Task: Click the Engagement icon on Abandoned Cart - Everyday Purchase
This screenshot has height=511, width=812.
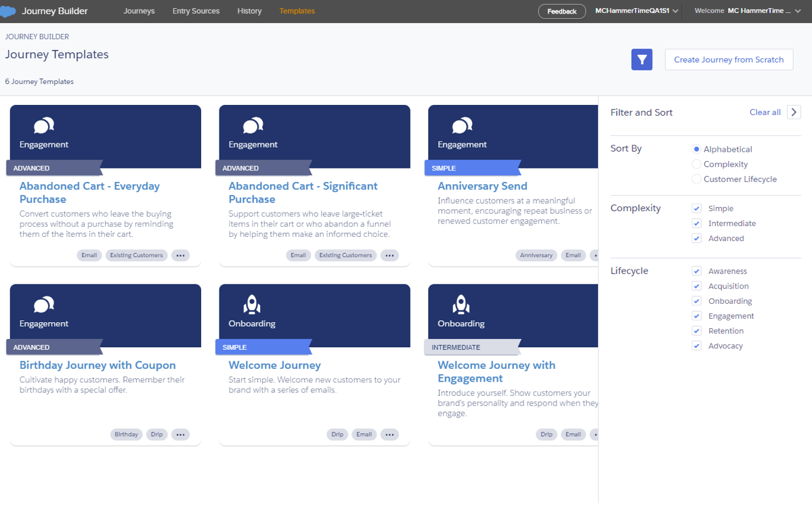Action: (44, 125)
